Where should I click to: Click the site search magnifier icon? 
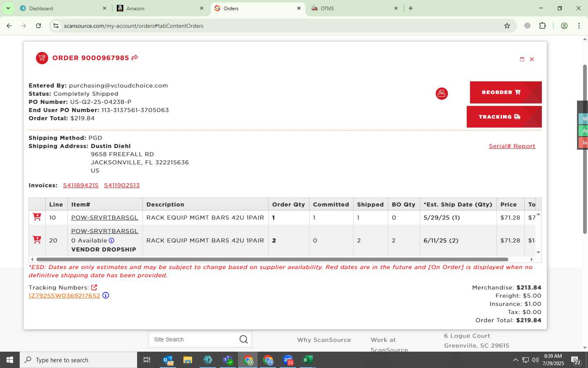244,339
